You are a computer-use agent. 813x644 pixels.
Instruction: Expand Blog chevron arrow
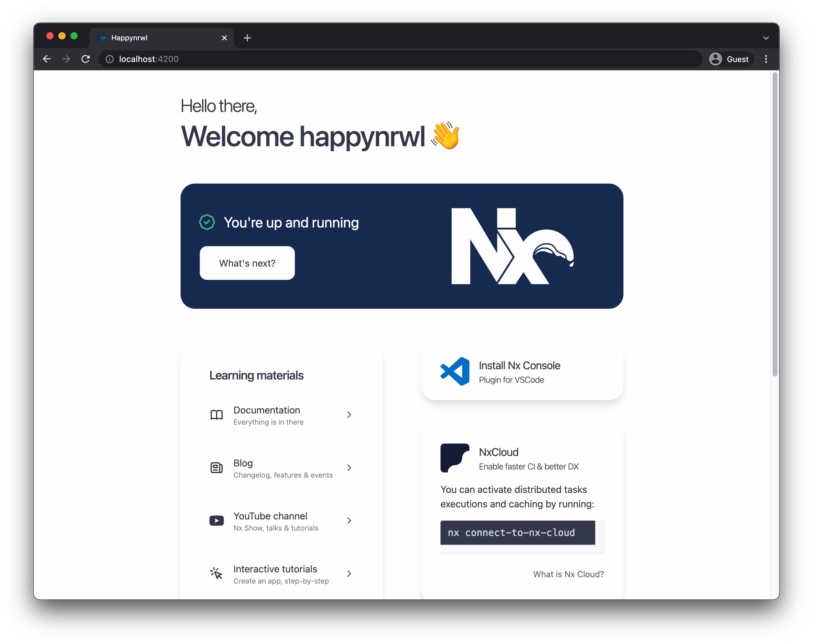point(349,468)
